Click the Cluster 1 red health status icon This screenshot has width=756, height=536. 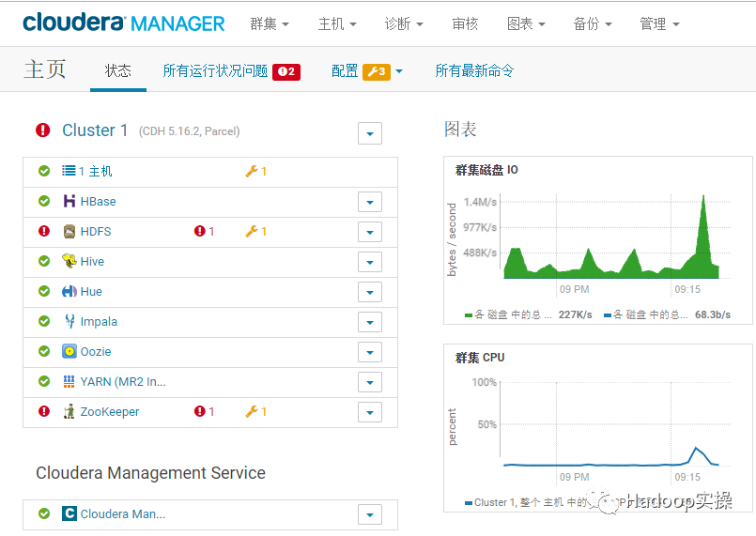click(x=43, y=130)
